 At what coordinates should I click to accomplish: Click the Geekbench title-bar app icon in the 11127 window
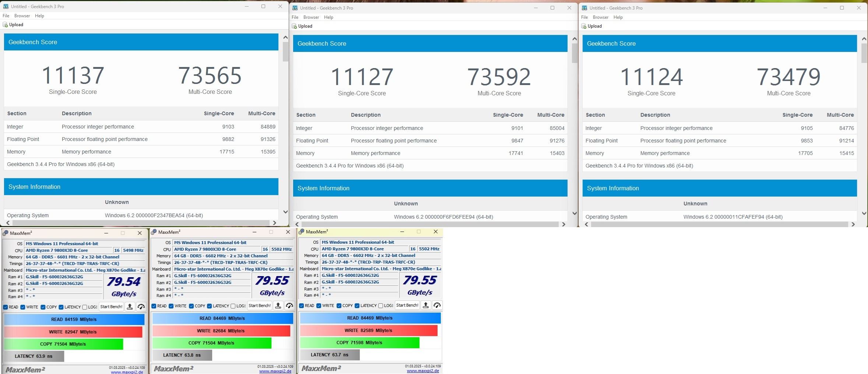(295, 8)
